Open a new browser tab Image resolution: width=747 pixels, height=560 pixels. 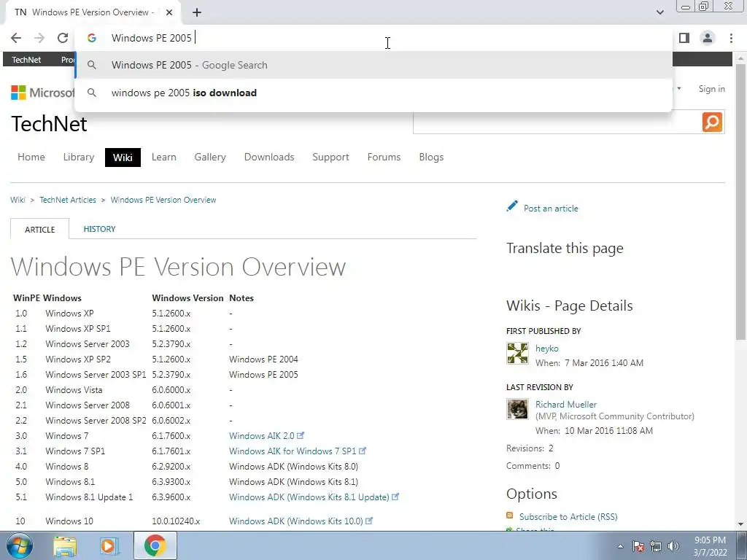tap(197, 12)
